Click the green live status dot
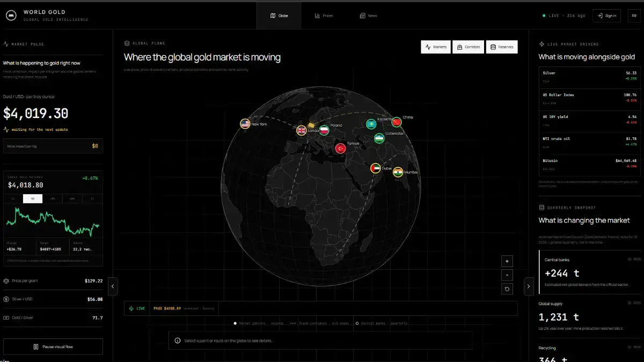The width and height of the screenshot is (644, 362). [x=544, y=16]
